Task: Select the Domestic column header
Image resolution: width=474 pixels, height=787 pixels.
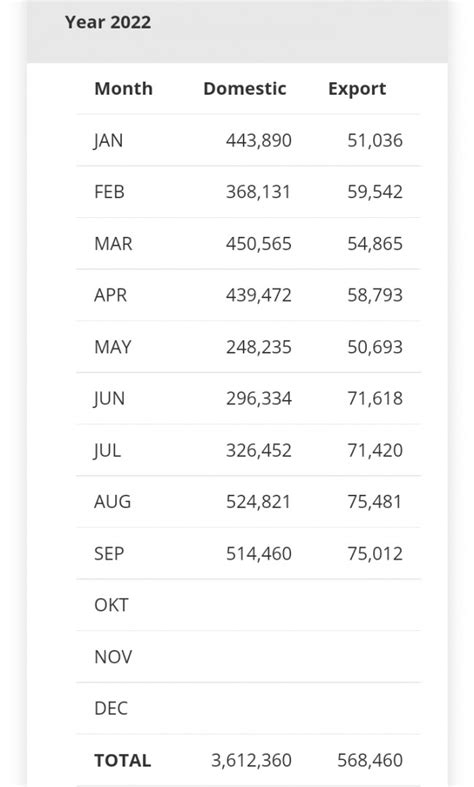Action: click(x=245, y=89)
